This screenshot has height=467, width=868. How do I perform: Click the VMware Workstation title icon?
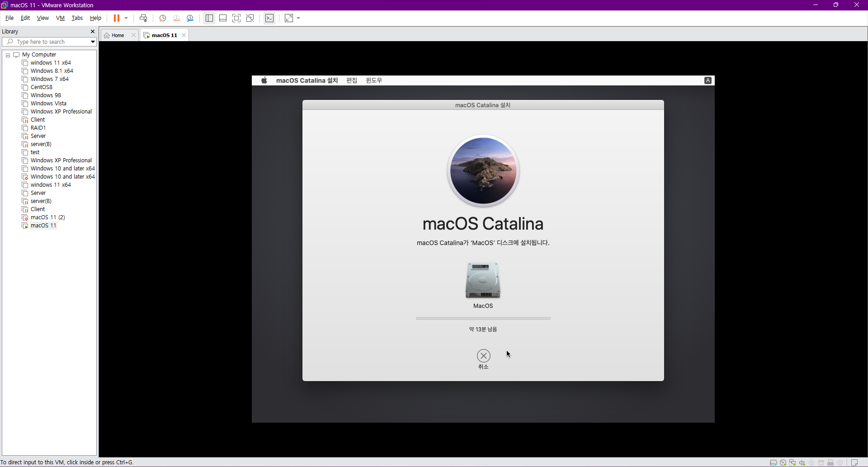coord(5,5)
